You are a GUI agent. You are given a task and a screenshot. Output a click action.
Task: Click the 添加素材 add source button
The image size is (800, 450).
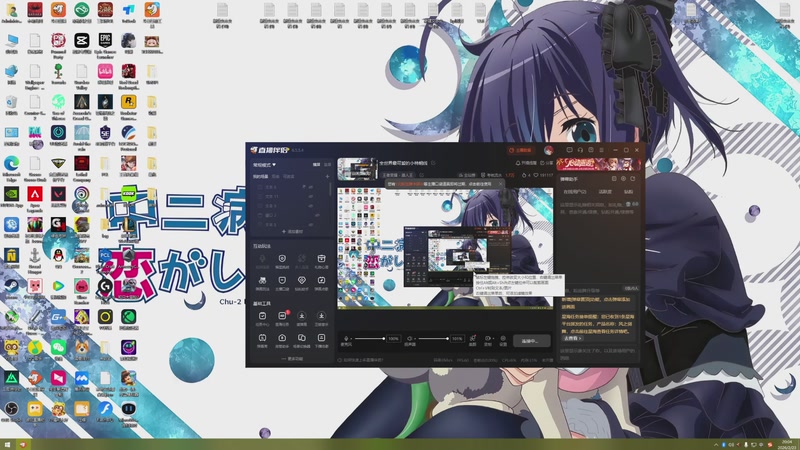(x=292, y=232)
